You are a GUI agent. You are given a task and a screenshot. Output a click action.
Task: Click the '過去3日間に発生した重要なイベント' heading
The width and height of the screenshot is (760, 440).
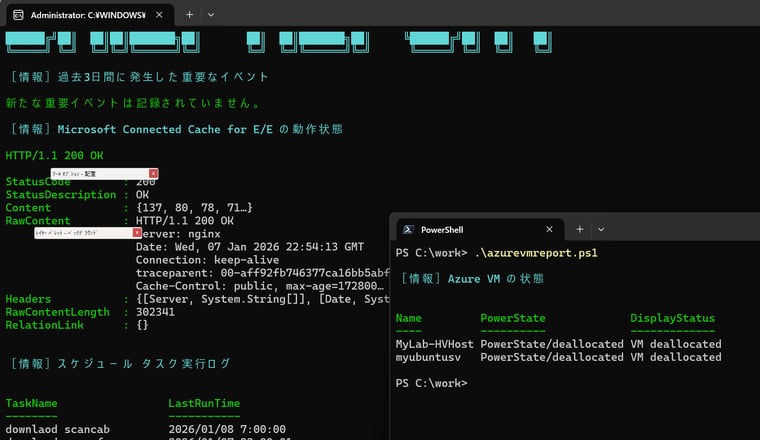pos(163,77)
